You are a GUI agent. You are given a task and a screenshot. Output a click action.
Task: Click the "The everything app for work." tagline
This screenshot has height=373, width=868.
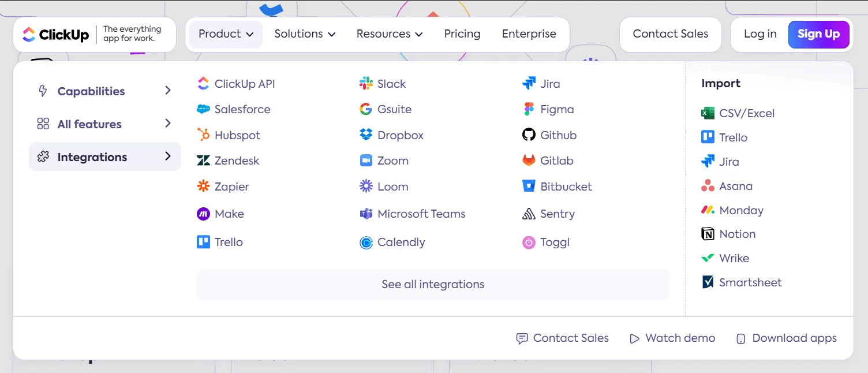(132, 34)
